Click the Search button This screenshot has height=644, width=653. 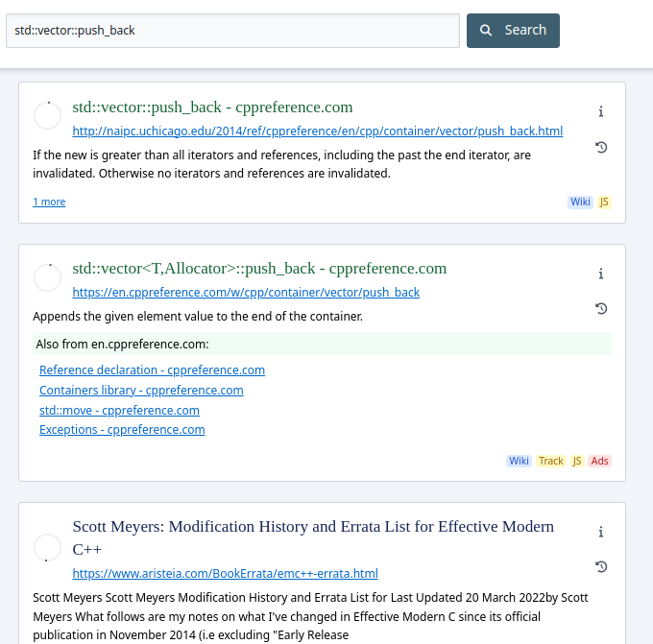pos(513,31)
